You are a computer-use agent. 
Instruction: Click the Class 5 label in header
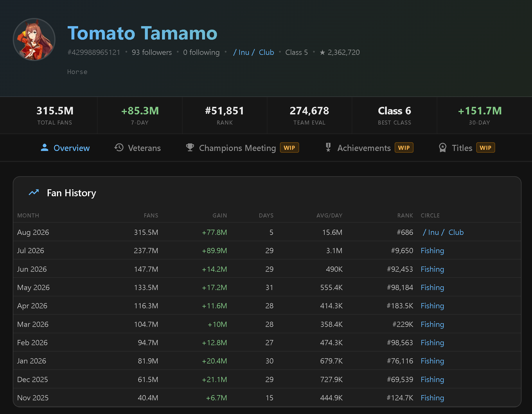pyautogui.click(x=296, y=52)
